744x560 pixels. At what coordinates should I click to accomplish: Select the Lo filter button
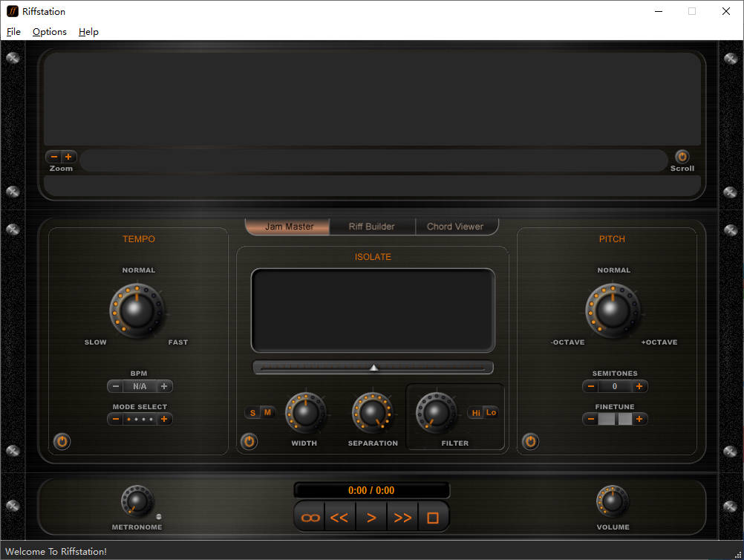491,413
